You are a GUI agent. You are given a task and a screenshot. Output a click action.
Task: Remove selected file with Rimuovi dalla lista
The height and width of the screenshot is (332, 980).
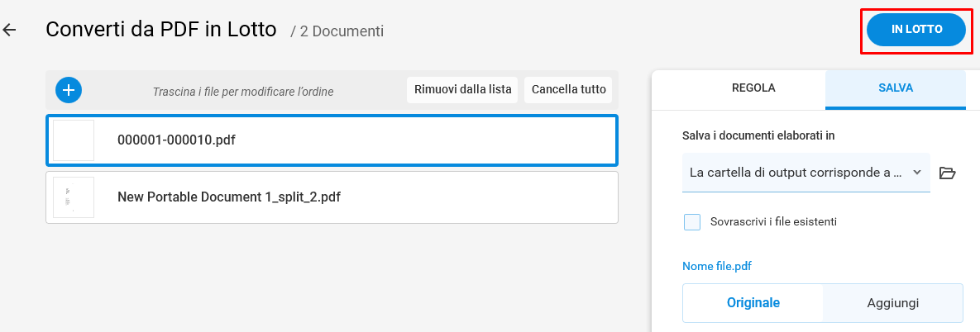(463, 90)
